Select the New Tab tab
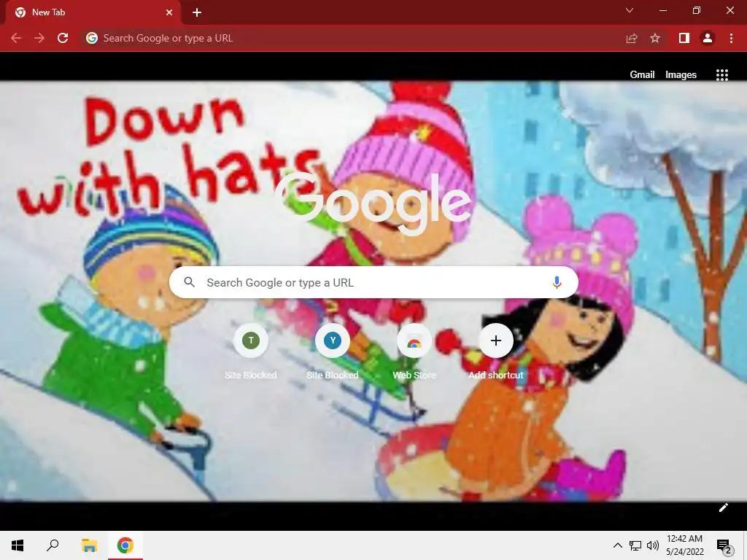 pyautogui.click(x=93, y=12)
